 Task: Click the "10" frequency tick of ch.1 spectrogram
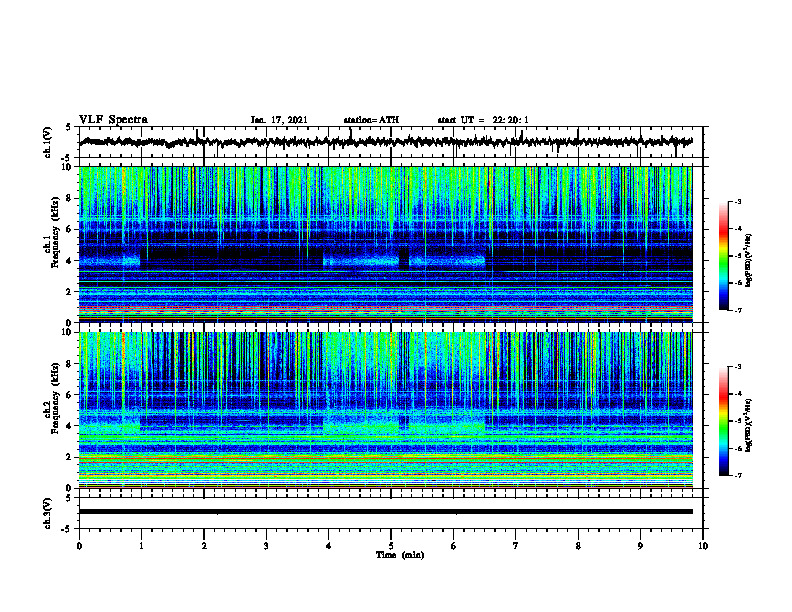[69, 167]
